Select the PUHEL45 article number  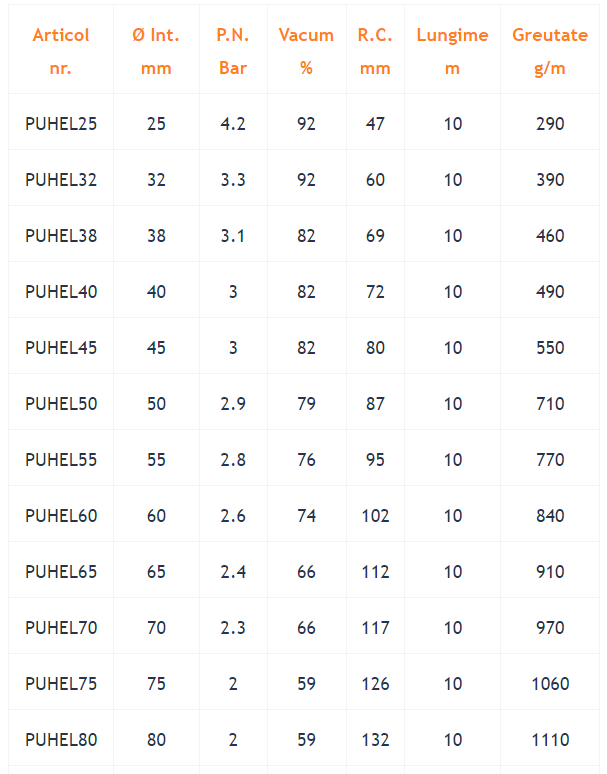point(61,348)
